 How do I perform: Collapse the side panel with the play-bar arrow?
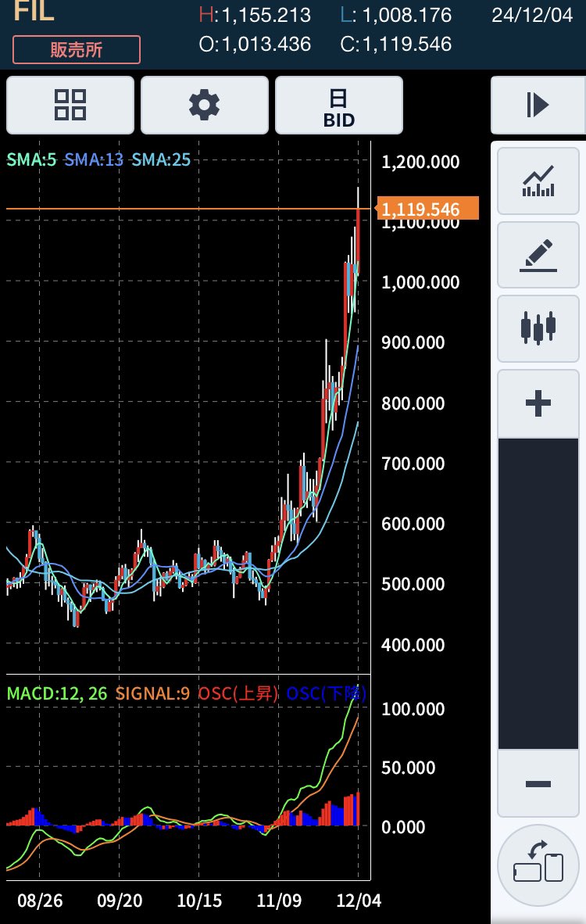point(538,105)
